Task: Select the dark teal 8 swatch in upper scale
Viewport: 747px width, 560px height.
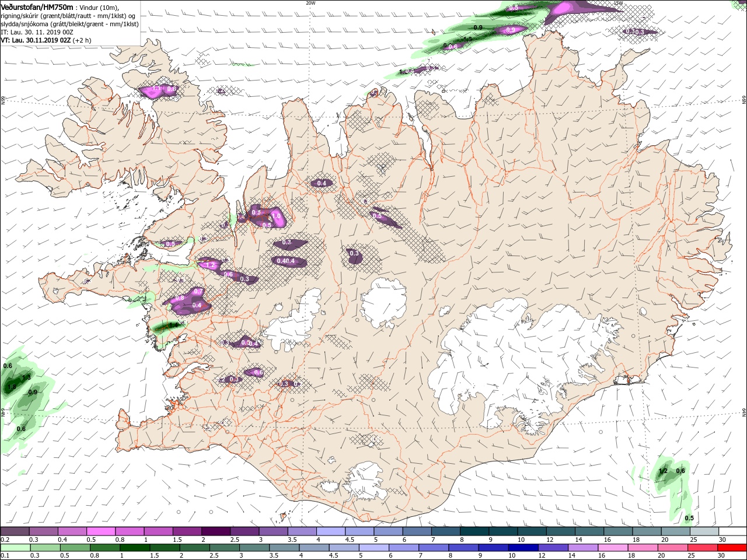Action: tap(474, 531)
